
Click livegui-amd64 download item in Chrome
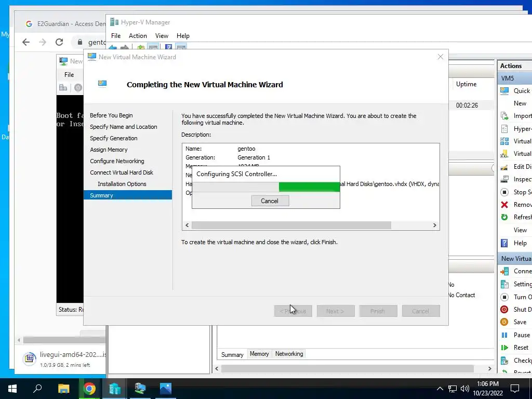[64, 360]
